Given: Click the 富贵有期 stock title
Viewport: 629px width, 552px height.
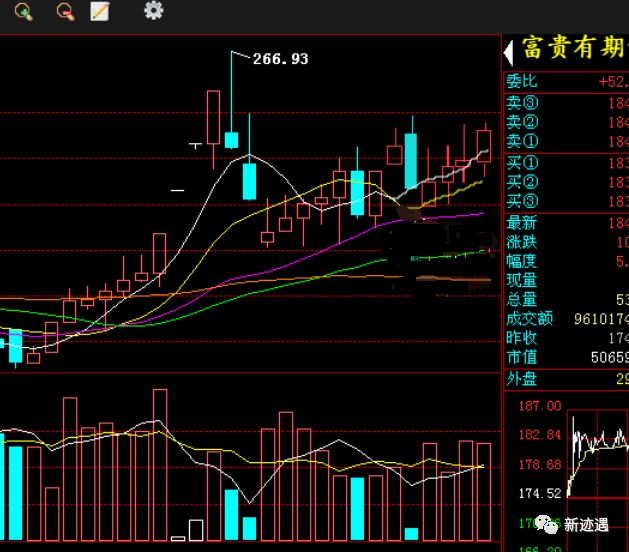Looking at the screenshot, I should [x=574, y=48].
